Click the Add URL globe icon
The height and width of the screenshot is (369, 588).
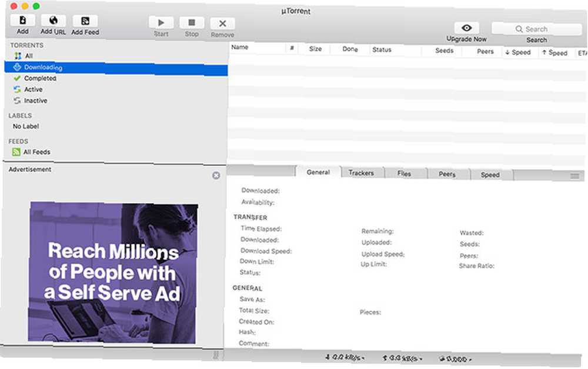click(54, 20)
